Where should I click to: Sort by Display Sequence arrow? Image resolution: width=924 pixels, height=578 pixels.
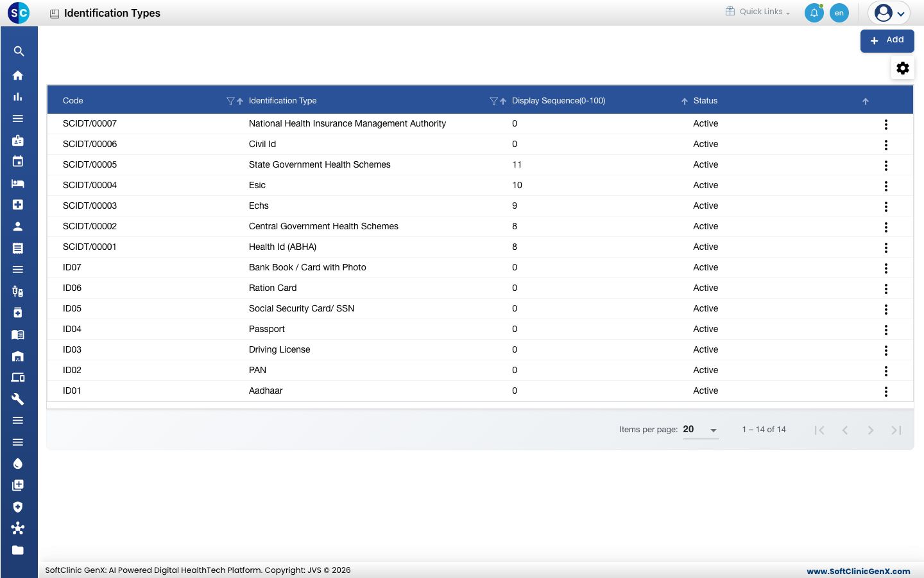click(x=685, y=101)
